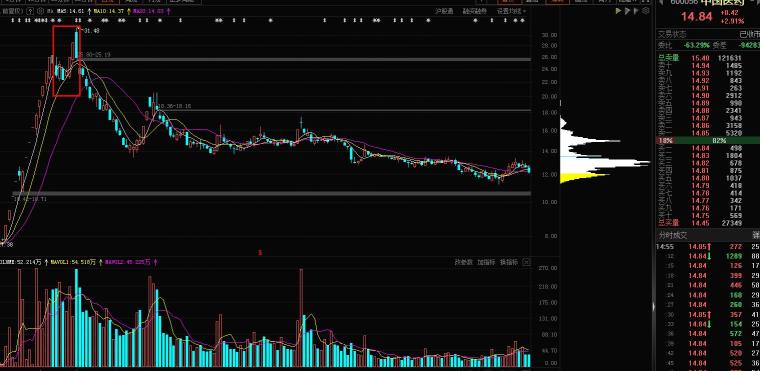Close the volume indicator panel with X

pos(527,262)
